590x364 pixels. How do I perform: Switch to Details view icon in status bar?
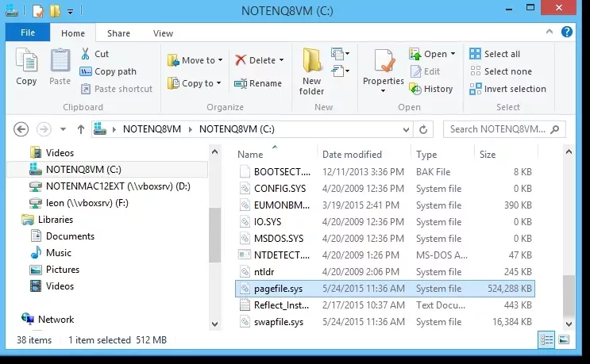546,340
